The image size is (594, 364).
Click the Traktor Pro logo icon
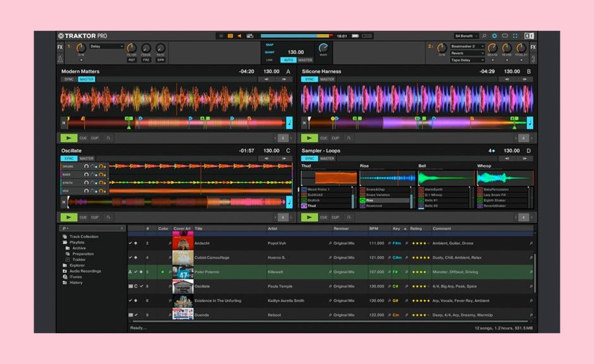(61, 36)
